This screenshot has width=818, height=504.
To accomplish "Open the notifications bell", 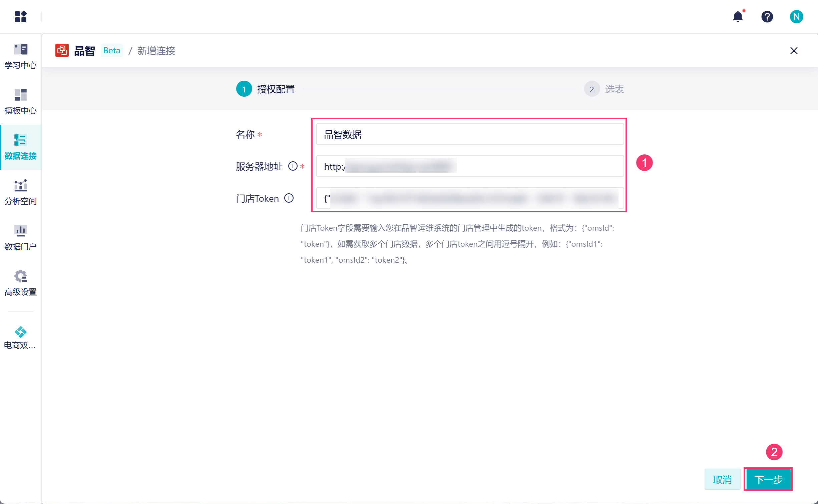I will coord(738,17).
